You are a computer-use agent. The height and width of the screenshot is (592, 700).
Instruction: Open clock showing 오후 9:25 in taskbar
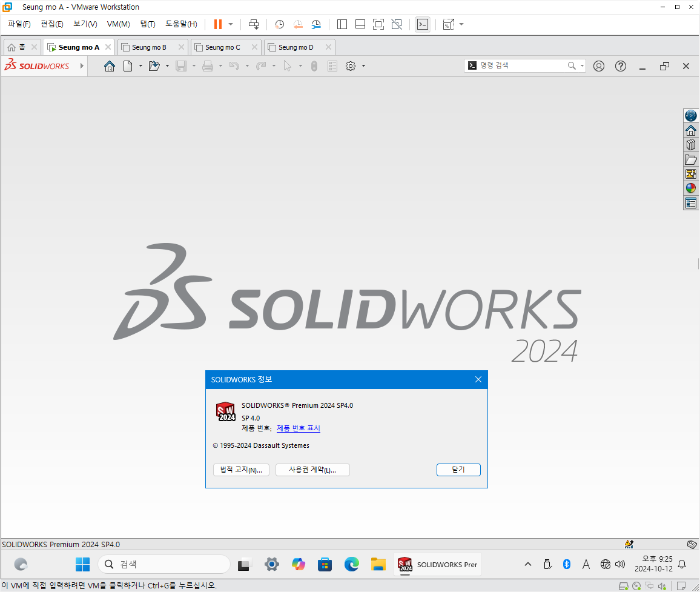653,564
